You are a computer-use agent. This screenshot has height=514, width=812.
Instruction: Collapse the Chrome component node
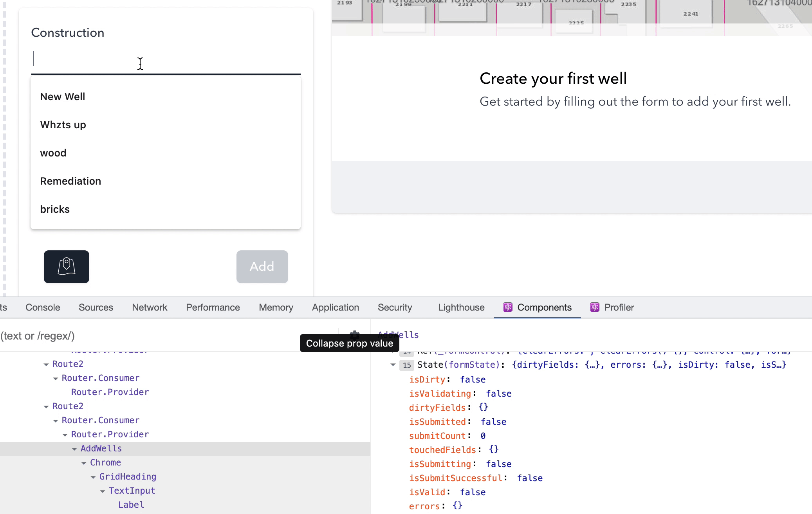pyautogui.click(x=84, y=463)
